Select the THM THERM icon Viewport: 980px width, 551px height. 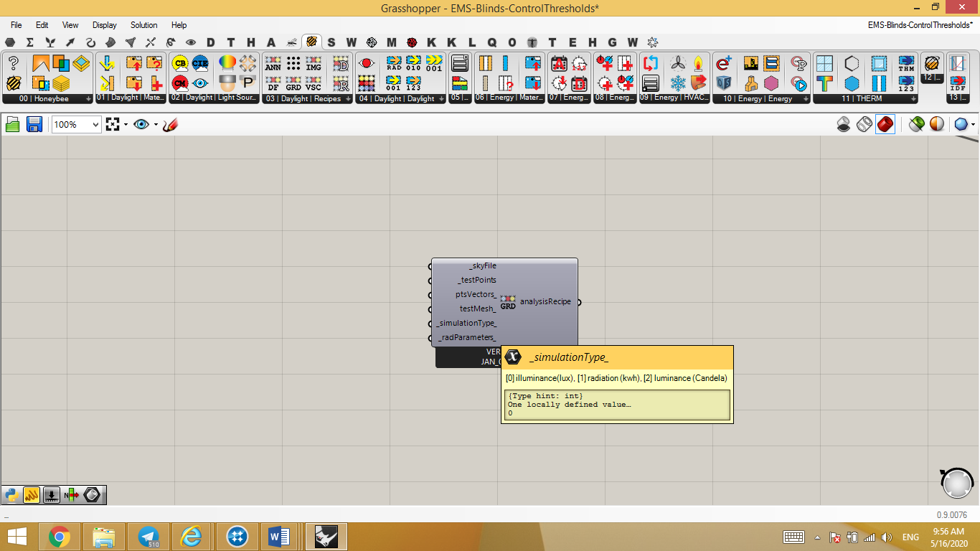tap(906, 63)
